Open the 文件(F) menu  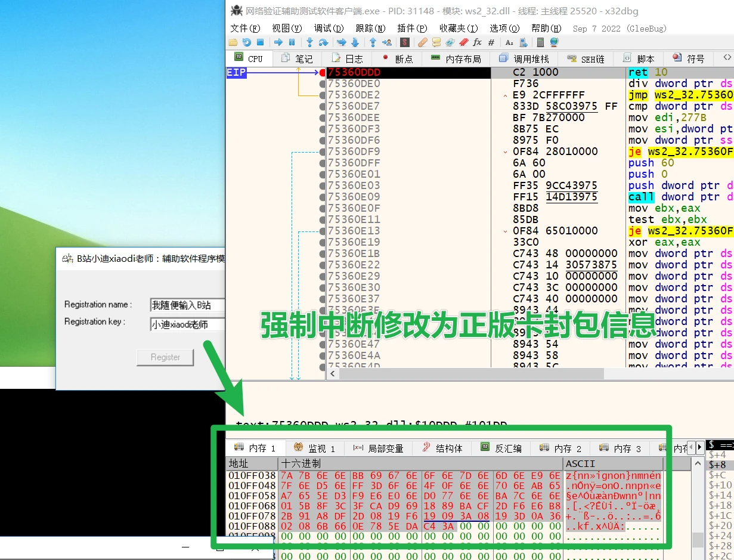(245, 28)
